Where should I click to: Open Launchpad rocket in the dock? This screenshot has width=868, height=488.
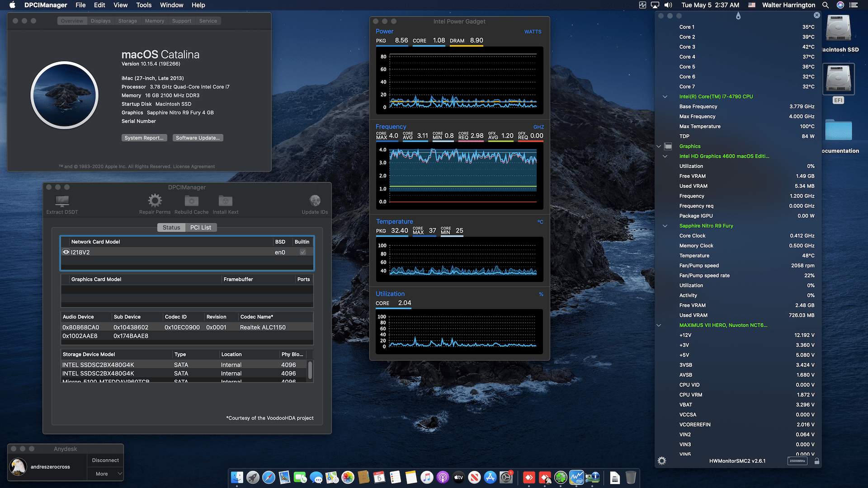[x=253, y=477]
